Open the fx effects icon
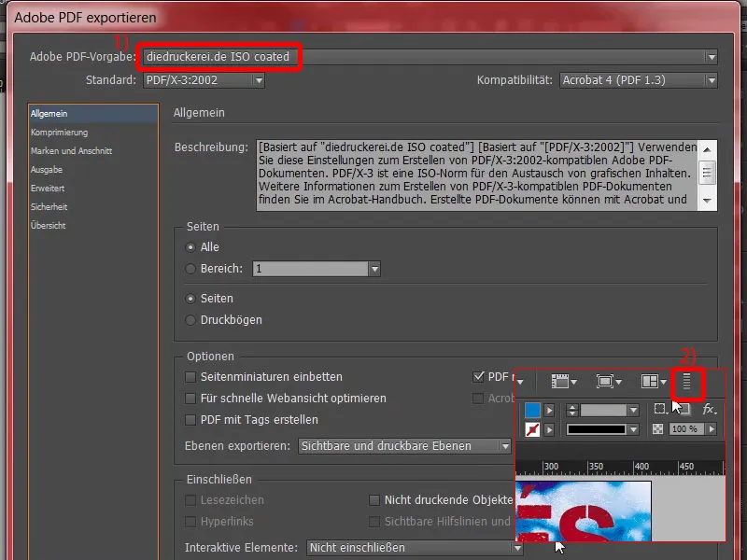Viewport: 747px width, 560px height. (709, 409)
